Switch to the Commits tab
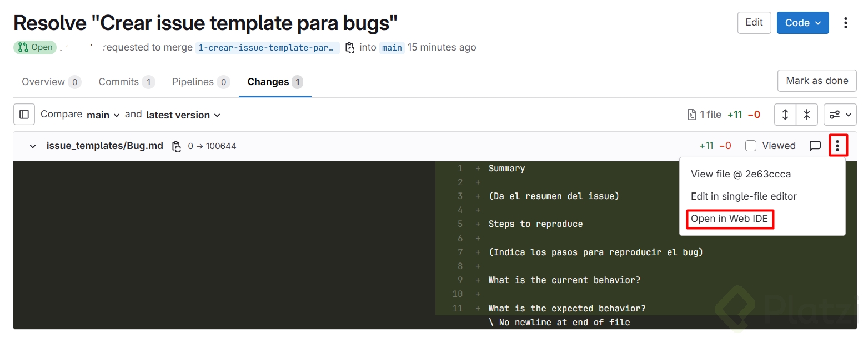 127,82
